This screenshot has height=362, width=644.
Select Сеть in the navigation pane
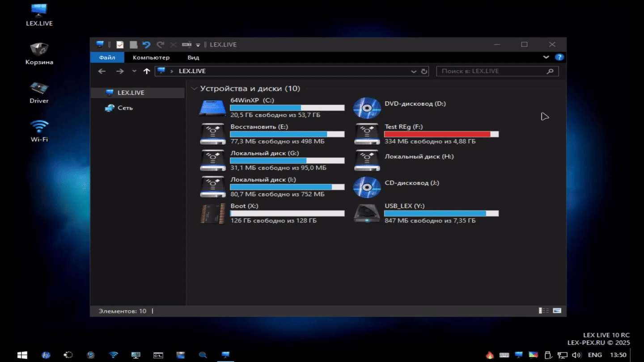[x=125, y=108]
